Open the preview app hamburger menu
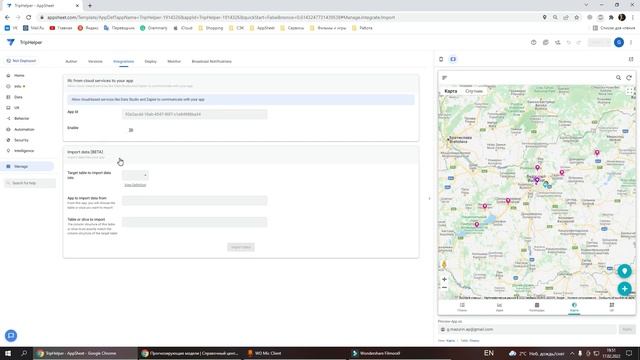The height and width of the screenshot is (360, 640). (445, 78)
